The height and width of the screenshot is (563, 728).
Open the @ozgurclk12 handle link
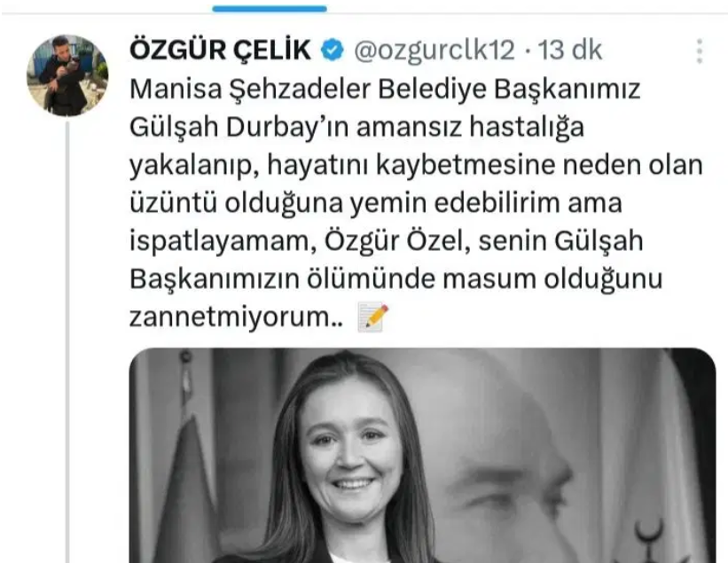(x=434, y=51)
